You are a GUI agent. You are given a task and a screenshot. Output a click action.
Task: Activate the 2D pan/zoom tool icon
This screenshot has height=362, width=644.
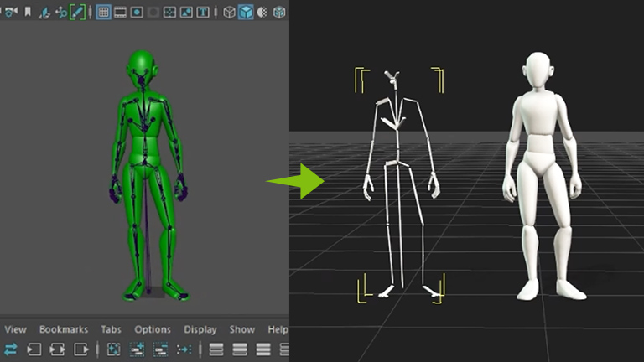[61, 12]
